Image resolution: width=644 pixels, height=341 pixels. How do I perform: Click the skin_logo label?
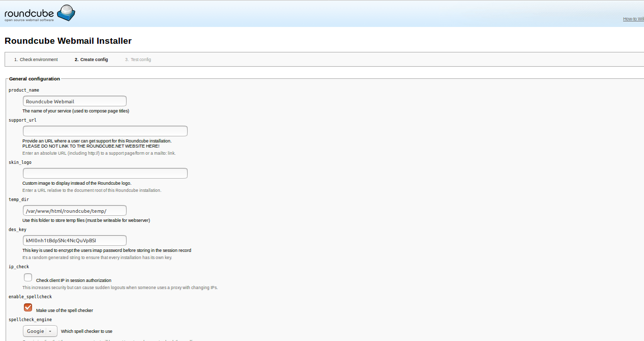(20, 162)
